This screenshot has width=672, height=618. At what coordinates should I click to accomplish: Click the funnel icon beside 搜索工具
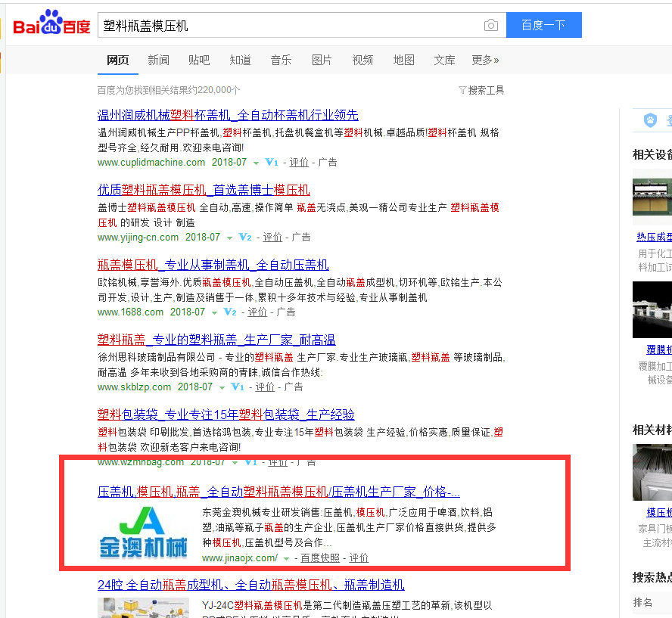pos(462,90)
